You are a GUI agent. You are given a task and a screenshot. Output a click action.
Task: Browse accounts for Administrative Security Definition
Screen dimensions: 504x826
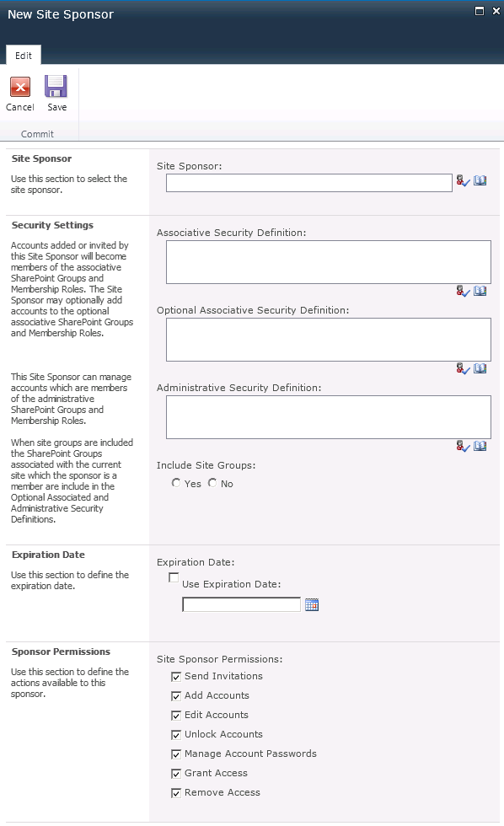(480, 446)
